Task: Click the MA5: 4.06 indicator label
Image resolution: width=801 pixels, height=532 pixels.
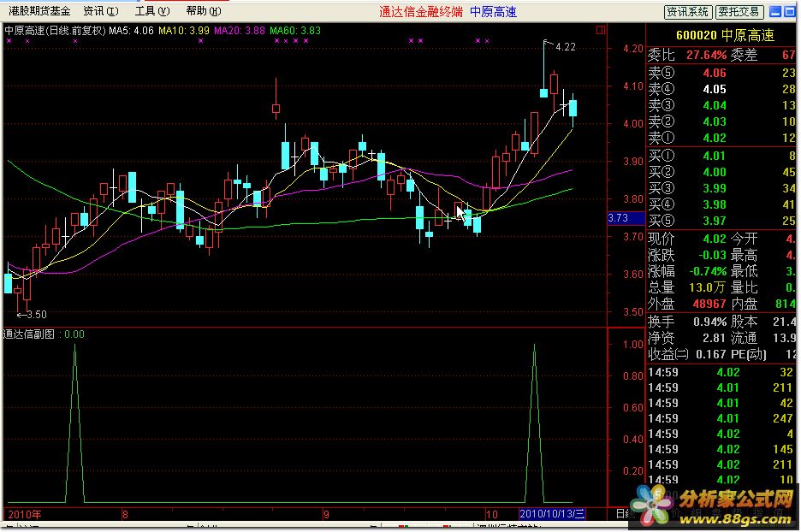Action: (x=131, y=31)
